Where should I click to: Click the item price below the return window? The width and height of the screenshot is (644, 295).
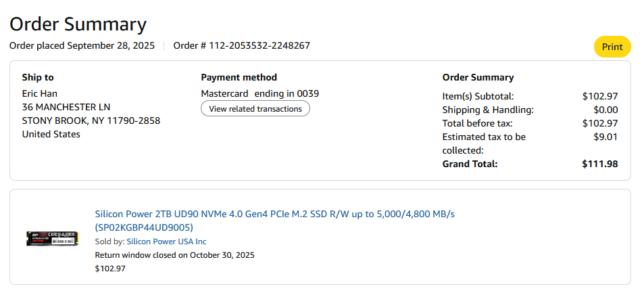coord(110,269)
